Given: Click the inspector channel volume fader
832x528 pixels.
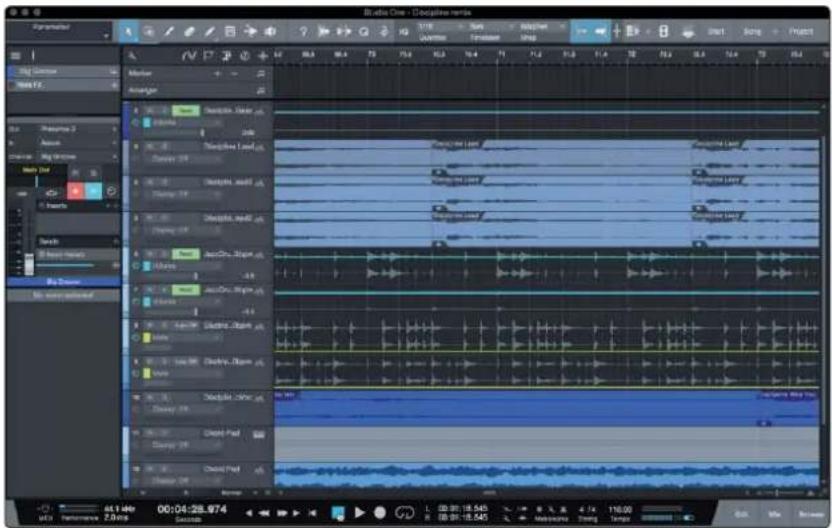Looking at the screenshot, I should click(29, 264).
